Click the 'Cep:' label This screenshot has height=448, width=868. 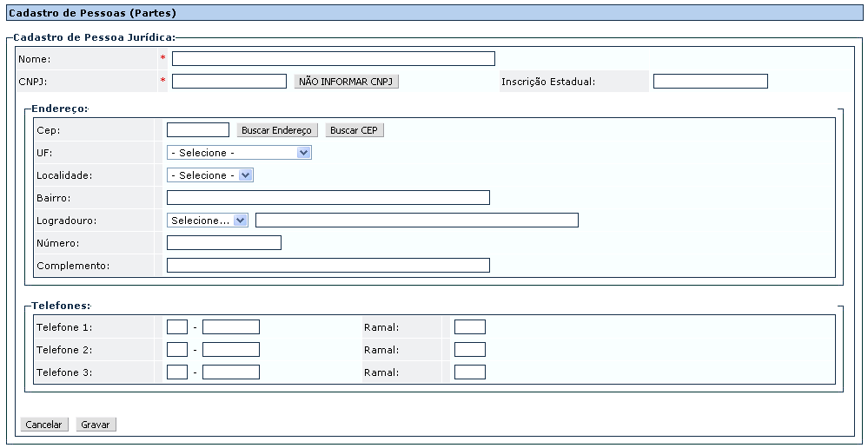[47, 130]
